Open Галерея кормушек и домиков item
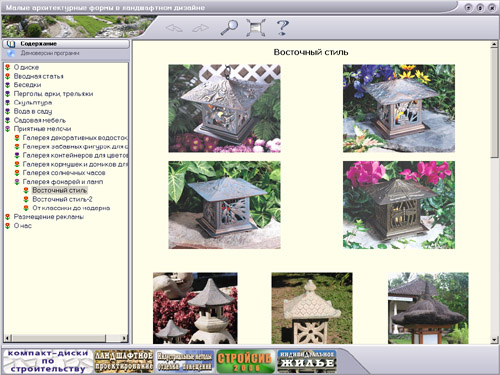This screenshot has height=375, width=500. (x=75, y=164)
